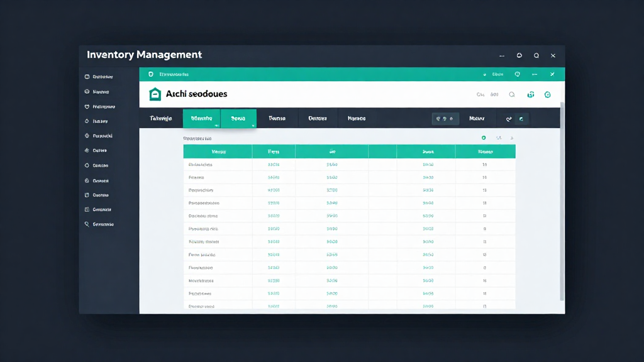This screenshot has width=644, height=362.
Task: Click the gray magnifier icon in the white header
Action: point(512,94)
